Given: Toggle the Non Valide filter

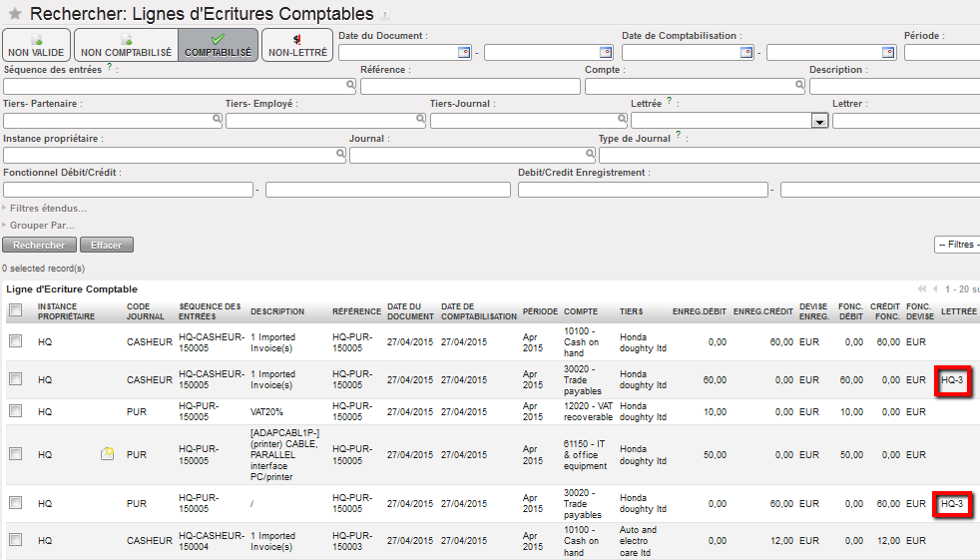Looking at the screenshot, I should point(36,45).
